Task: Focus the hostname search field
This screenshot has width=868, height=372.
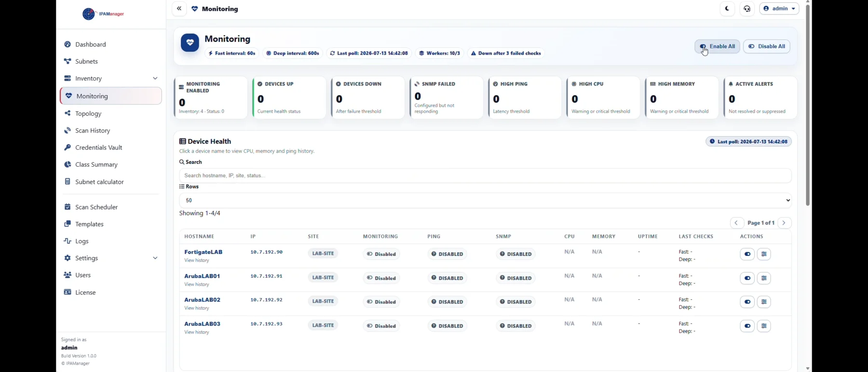Action: (x=485, y=176)
